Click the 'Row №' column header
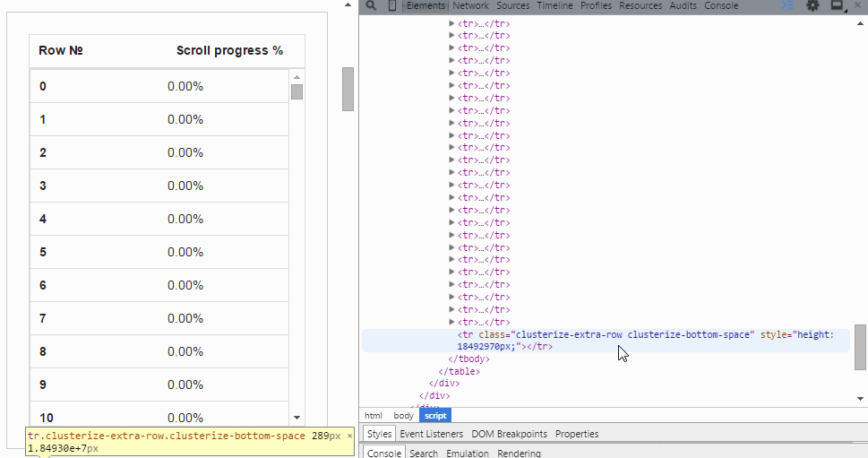Image resolution: width=868 pixels, height=458 pixels. coord(61,50)
